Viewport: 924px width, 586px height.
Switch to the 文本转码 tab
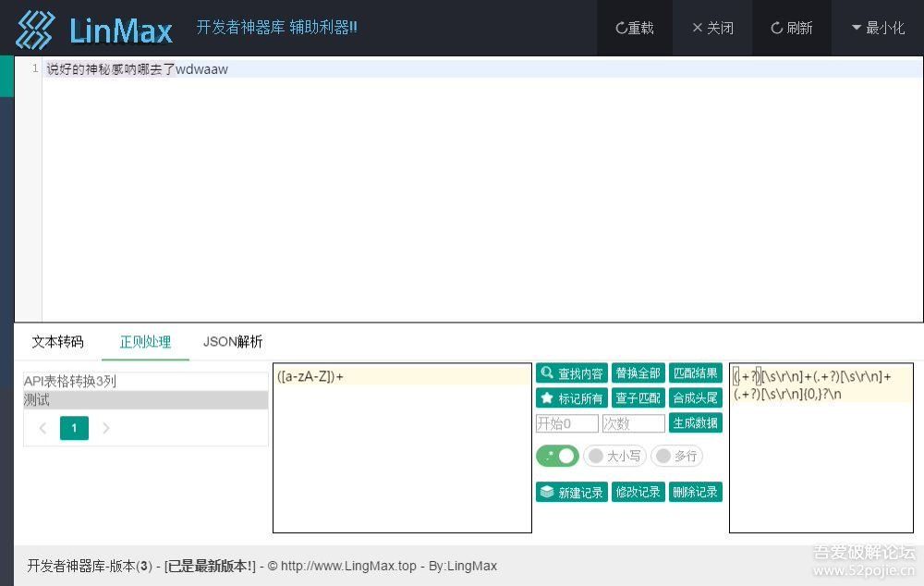pyautogui.click(x=57, y=342)
